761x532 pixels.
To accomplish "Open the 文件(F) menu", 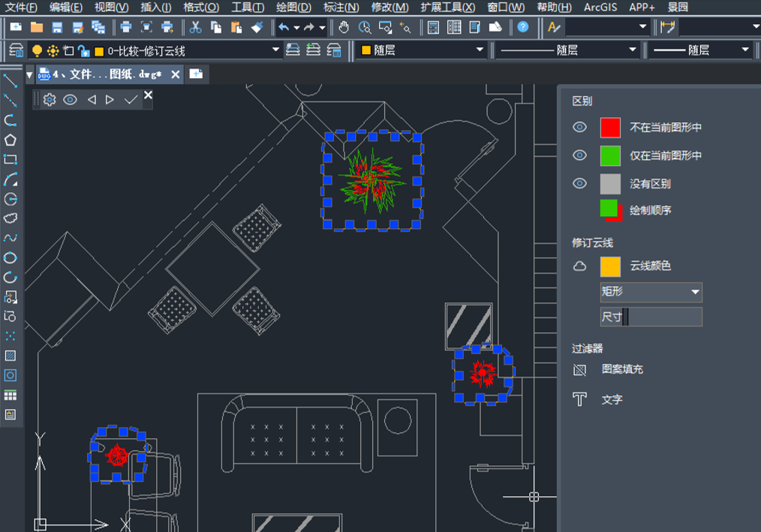I will [21, 8].
